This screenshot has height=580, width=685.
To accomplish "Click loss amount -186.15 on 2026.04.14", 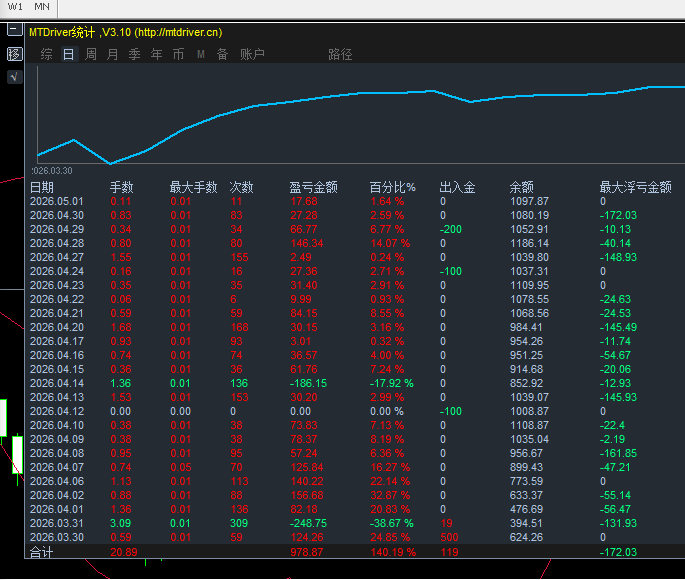I will click(308, 383).
